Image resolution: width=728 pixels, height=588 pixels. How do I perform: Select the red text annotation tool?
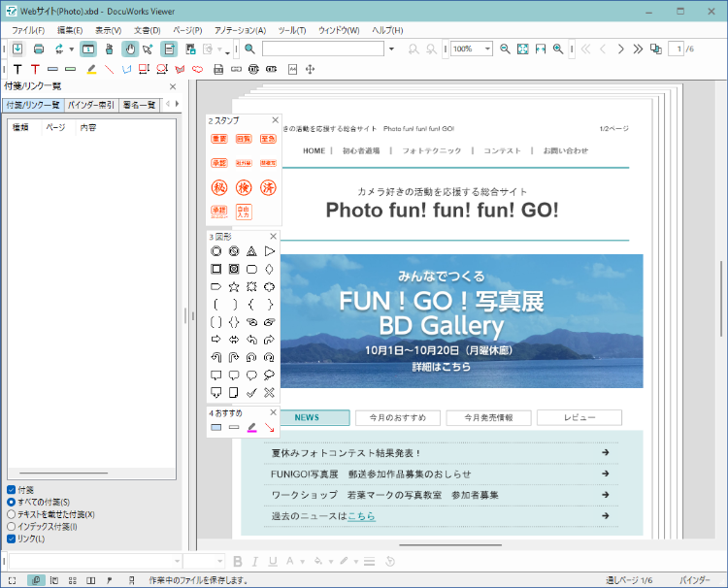[35, 69]
